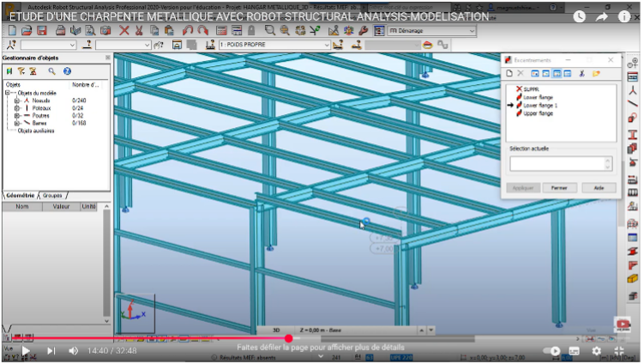Mute the video with the speaker icon
This screenshot has height=364, width=644.
pos(73,351)
